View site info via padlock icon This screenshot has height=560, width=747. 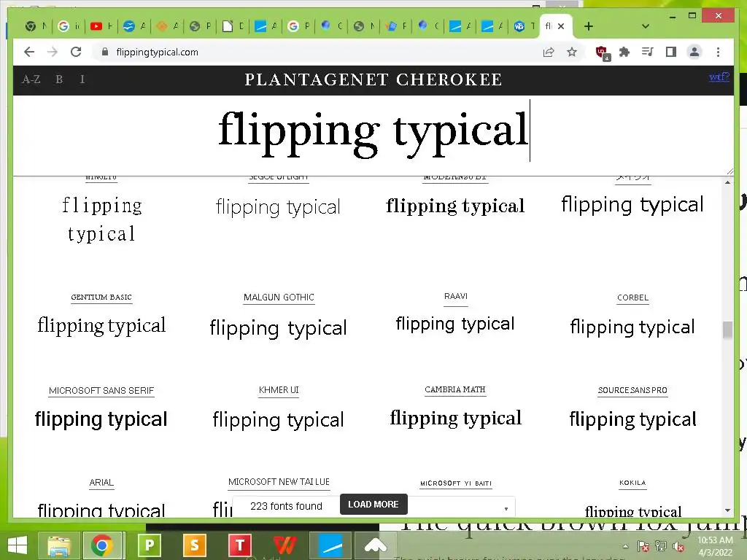105,52
